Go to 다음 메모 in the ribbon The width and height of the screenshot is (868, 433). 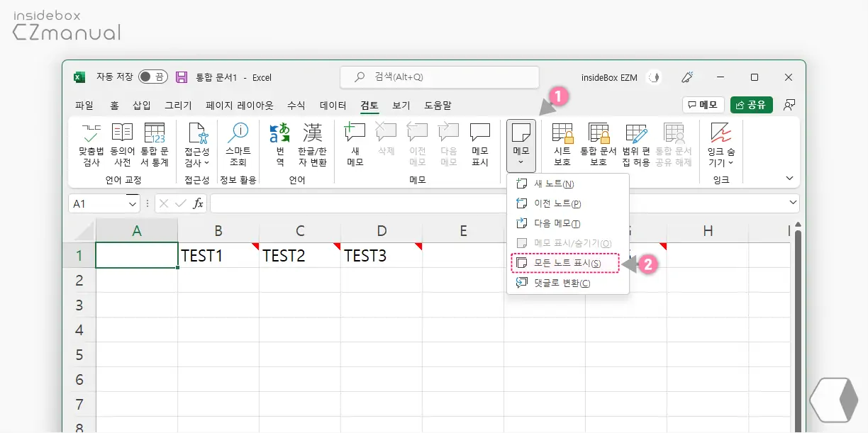[449, 145]
